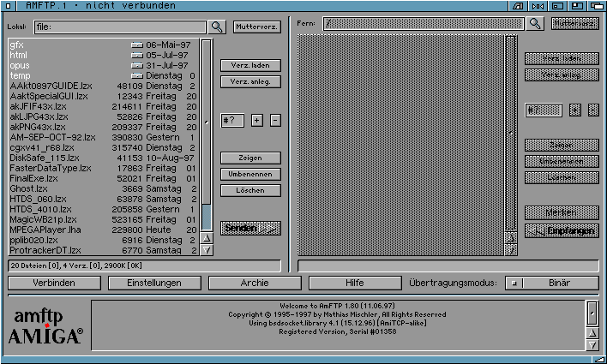The width and height of the screenshot is (607, 364).
Task: Click the remote Merken button
Action: (x=562, y=212)
